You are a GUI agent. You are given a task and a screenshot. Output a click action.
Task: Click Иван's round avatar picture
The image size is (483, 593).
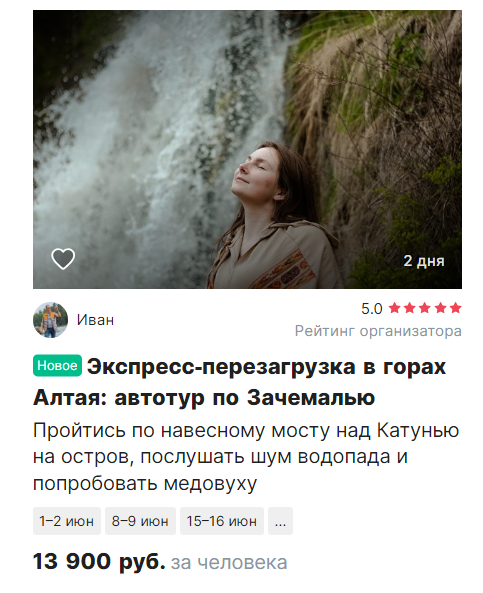point(50,320)
